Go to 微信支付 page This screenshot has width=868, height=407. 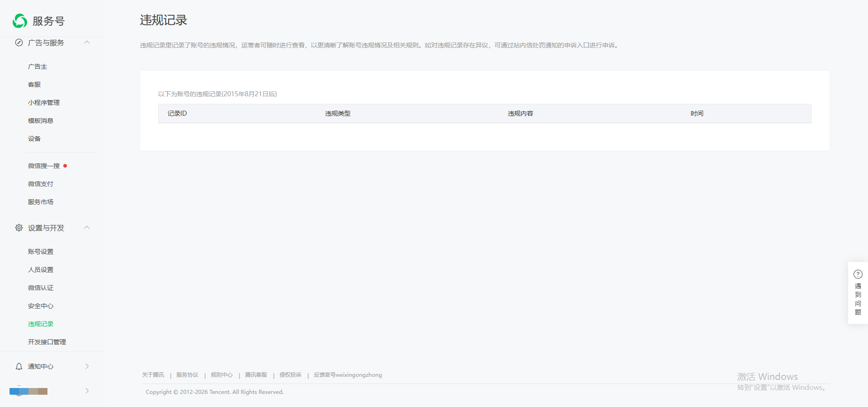pos(41,184)
